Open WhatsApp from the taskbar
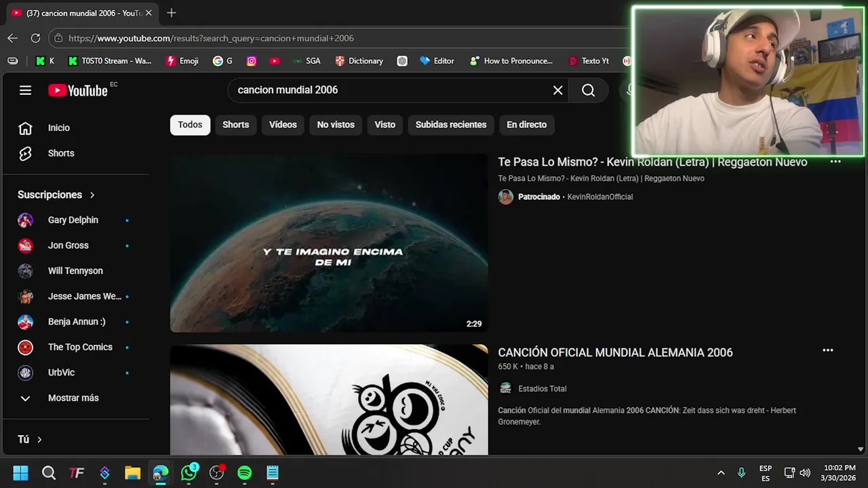The width and height of the screenshot is (868, 488). point(189,472)
